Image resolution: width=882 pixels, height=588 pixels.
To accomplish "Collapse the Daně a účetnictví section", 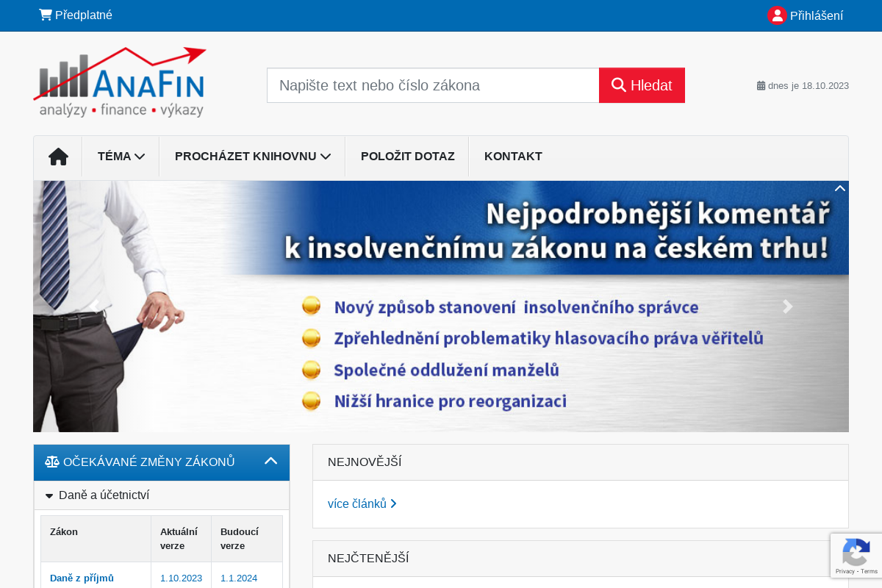I will click(49, 495).
